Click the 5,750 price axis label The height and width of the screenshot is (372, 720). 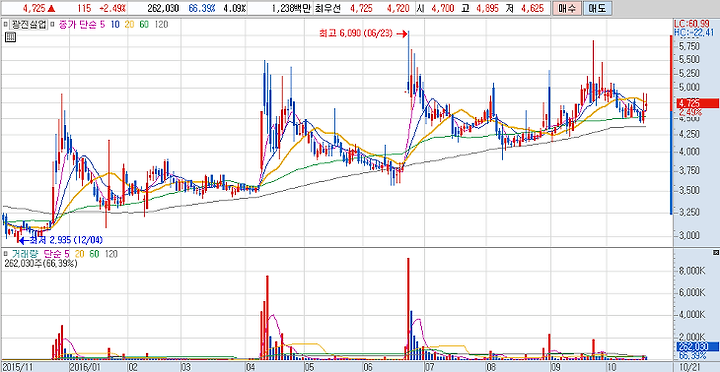click(x=689, y=46)
